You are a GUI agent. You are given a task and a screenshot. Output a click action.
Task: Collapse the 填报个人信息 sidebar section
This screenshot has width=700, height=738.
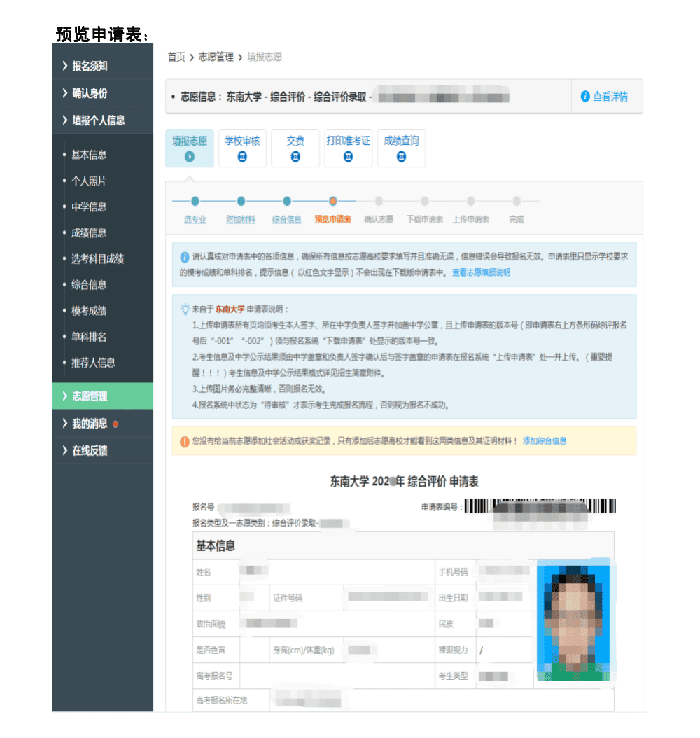coord(98,120)
